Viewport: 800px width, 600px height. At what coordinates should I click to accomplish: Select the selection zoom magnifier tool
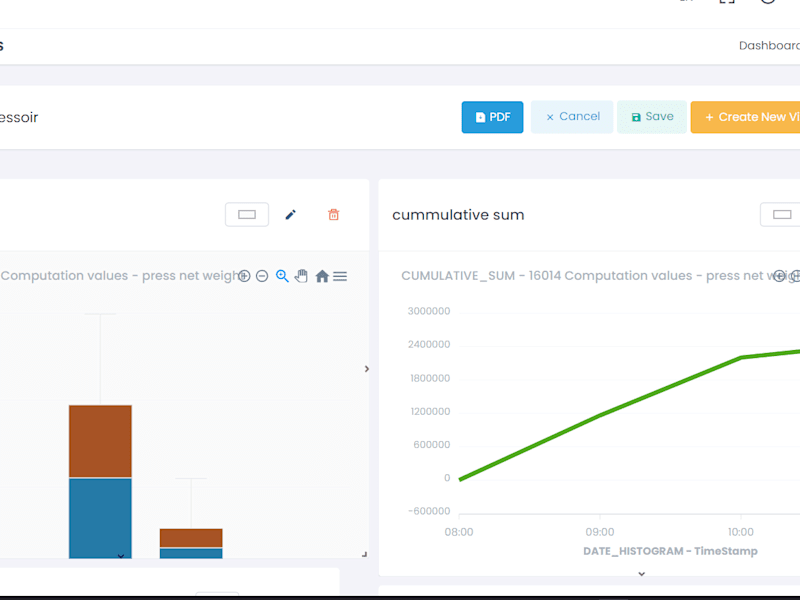[282, 276]
